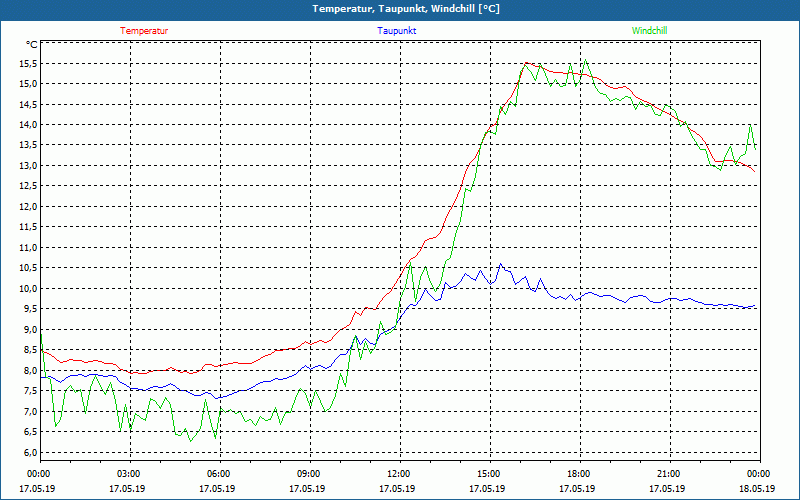Image resolution: width=800 pixels, height=500 pixels.
Task: Click the '12,0' y-axis value
Action: (x=29, y=207)
